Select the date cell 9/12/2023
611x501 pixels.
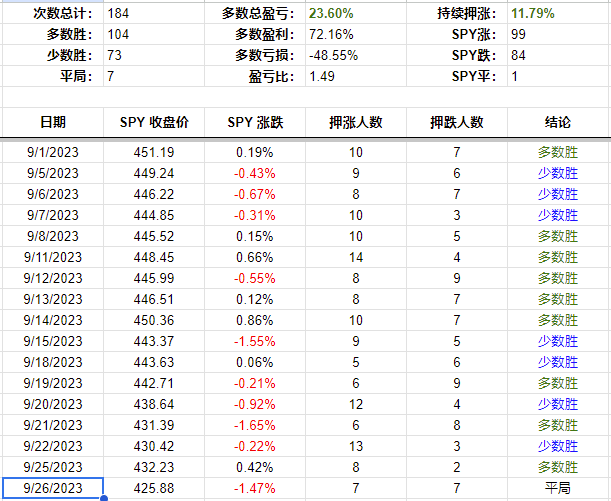53,279
